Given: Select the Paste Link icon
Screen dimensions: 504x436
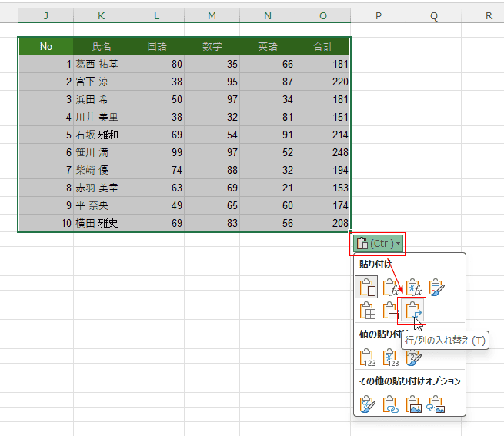Looking at the screenshot, I should point(391,404).
